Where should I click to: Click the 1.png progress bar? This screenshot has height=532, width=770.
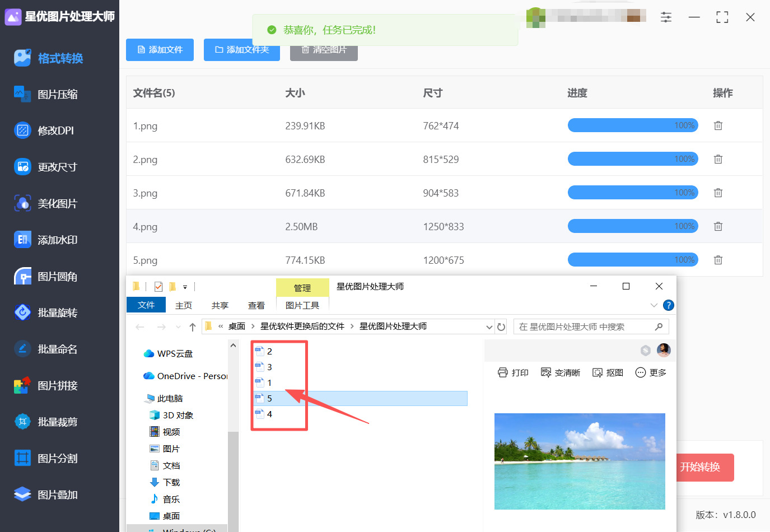click(x=633, y=125)
